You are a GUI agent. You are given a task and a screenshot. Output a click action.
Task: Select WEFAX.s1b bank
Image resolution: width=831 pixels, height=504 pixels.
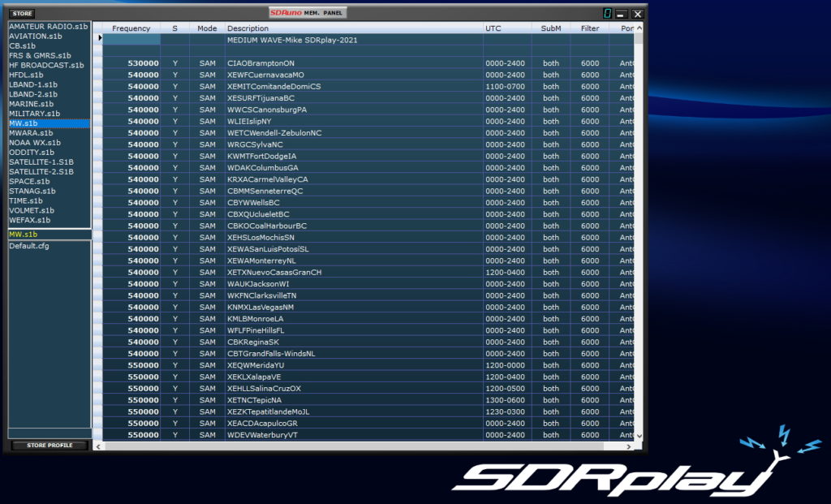click(49, 220)
